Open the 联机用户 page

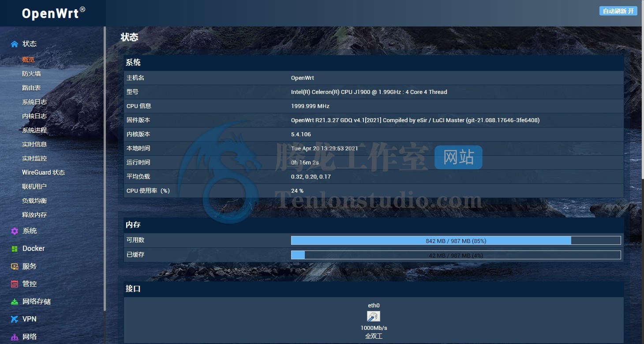34,187
